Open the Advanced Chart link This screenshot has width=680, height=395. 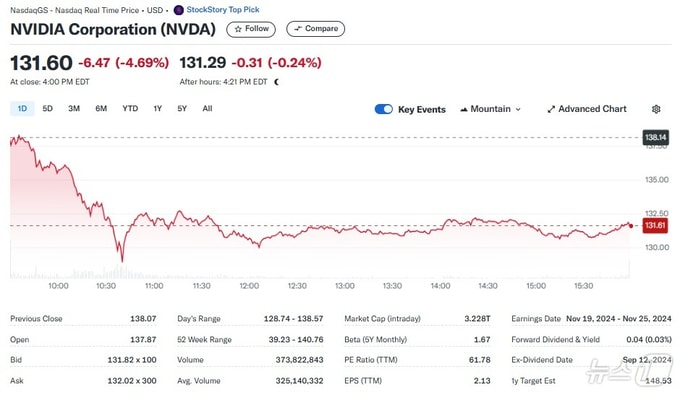pyautogui.click(x=587, y=109)
